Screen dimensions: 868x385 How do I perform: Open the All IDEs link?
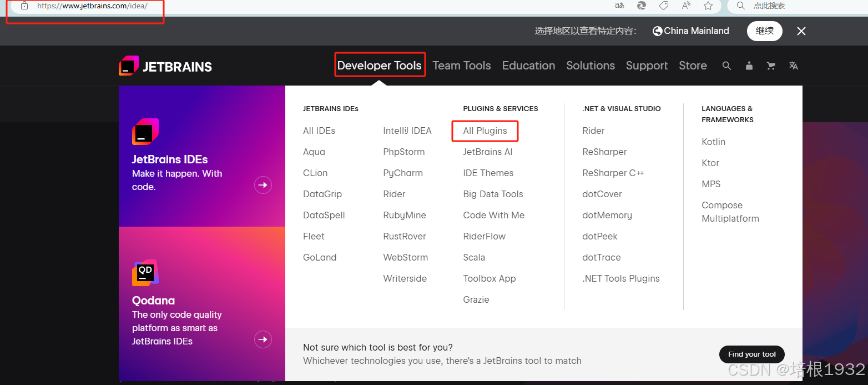[x=319, y=131]
